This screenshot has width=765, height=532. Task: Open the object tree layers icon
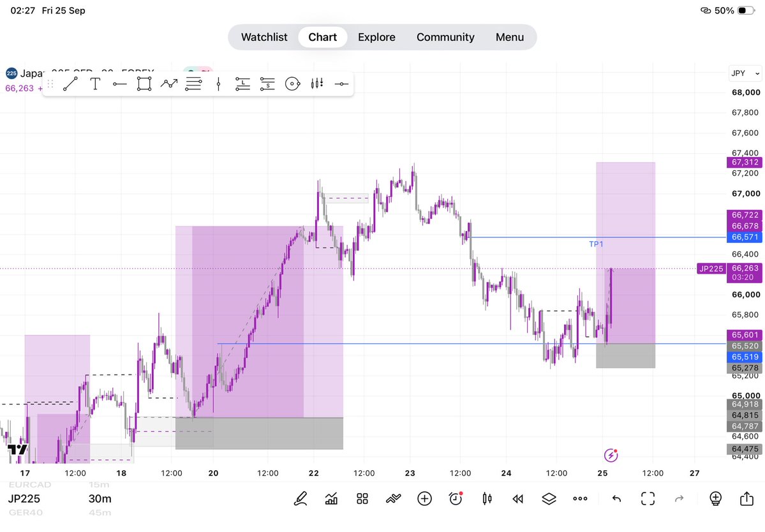pos(549,498)
